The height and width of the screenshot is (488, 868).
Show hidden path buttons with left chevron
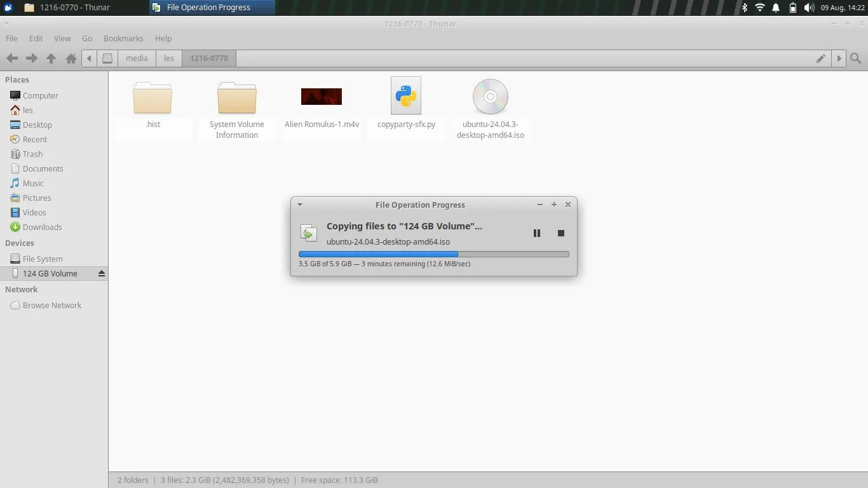tap(89, 58)
